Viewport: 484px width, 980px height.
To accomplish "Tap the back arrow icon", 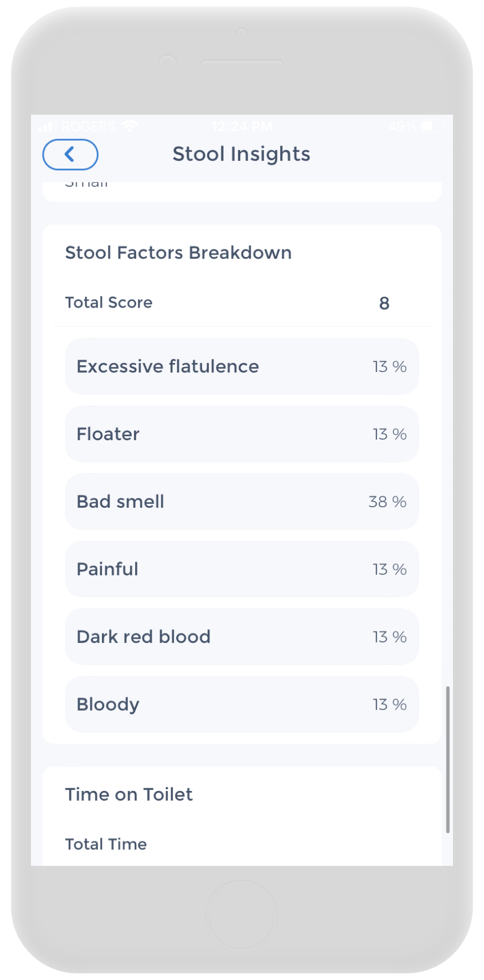I will (x=70, y=155).
